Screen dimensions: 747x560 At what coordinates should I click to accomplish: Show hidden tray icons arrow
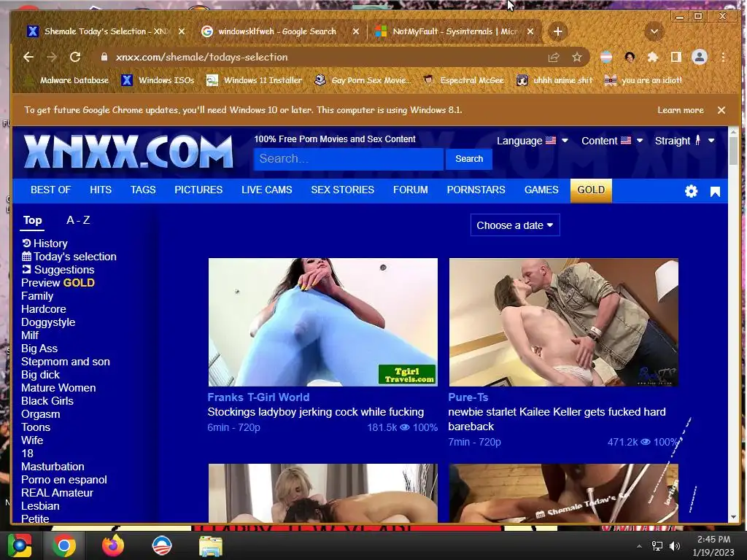click(639, 546)
